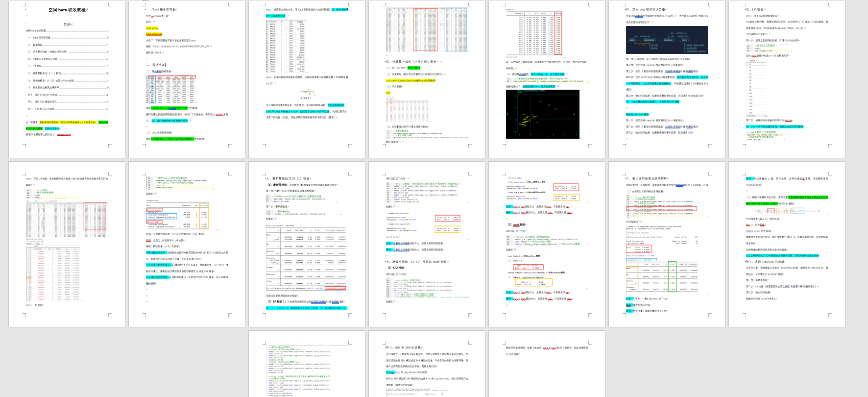
Task: Open TOC entry '六、豪斯曼检验与 LR (1) 检验'
Action: click(x=68, y=73)
